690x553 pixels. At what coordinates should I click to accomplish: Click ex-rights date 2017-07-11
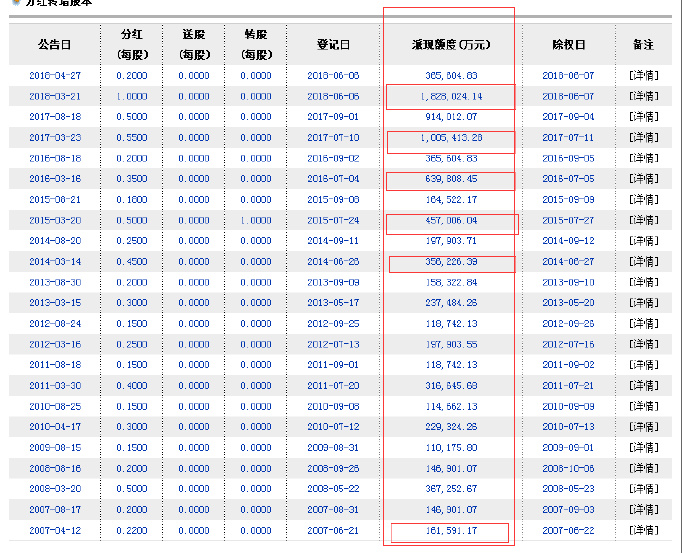(x=568, y=138)
